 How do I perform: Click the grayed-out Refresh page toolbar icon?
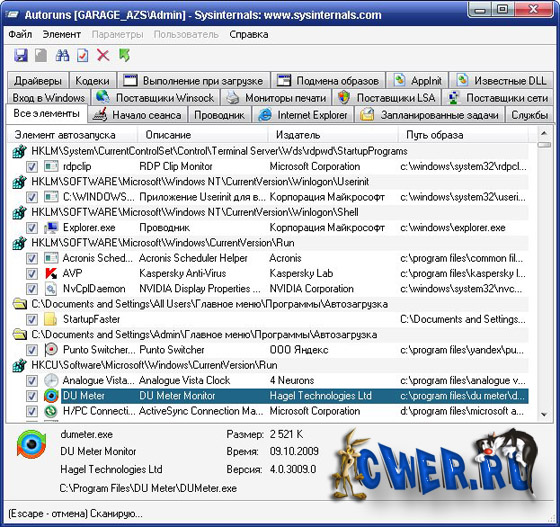click(x=41, y=55)
